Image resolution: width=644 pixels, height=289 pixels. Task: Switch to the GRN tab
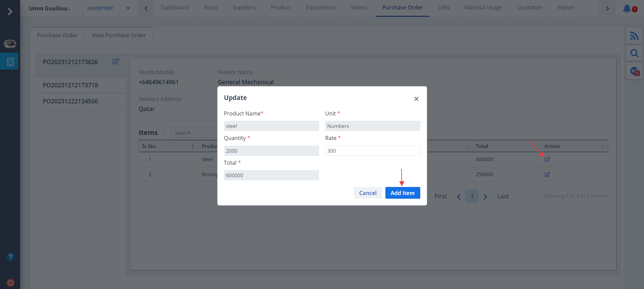443,8
